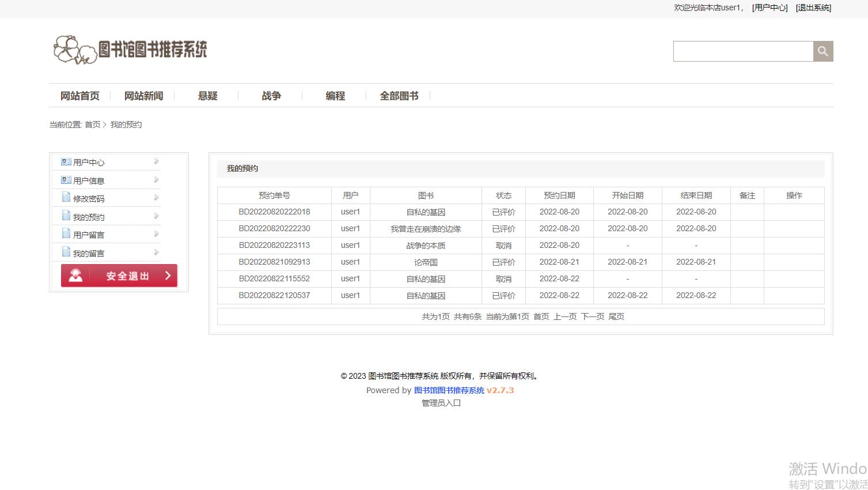Click the 我的留言 document icon
868x490 pixels.
point(66,252)
